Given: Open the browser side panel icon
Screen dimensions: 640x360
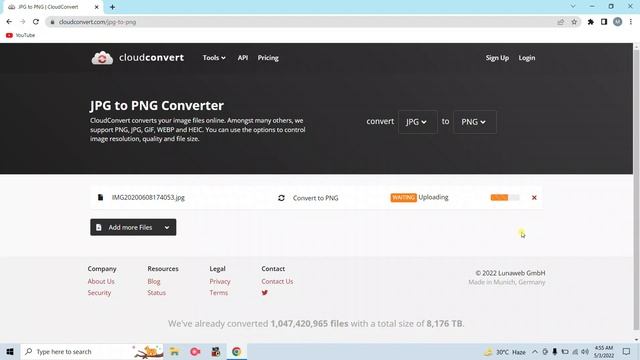Looking at the screenshot, I should pos(604,22).
